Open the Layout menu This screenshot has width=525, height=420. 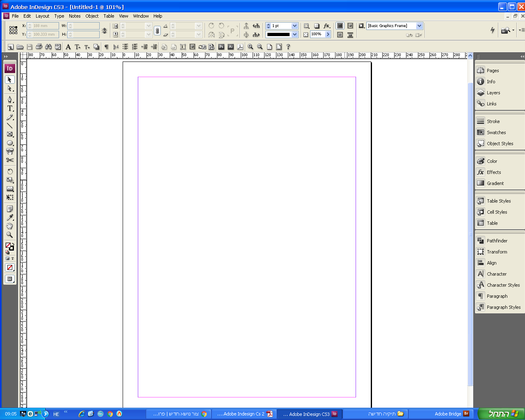pos(42,16)
